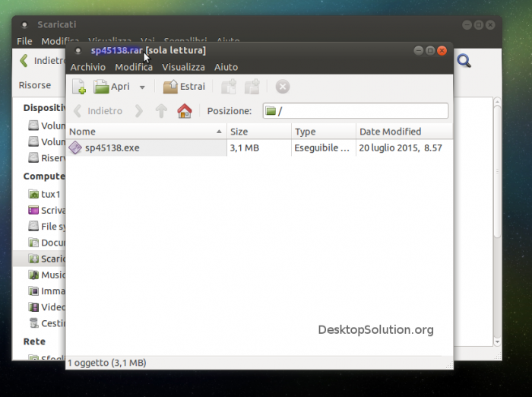
Task: Open the Modifica menu in archive manager
Action: pyautogui.click(x=133, y=67)
